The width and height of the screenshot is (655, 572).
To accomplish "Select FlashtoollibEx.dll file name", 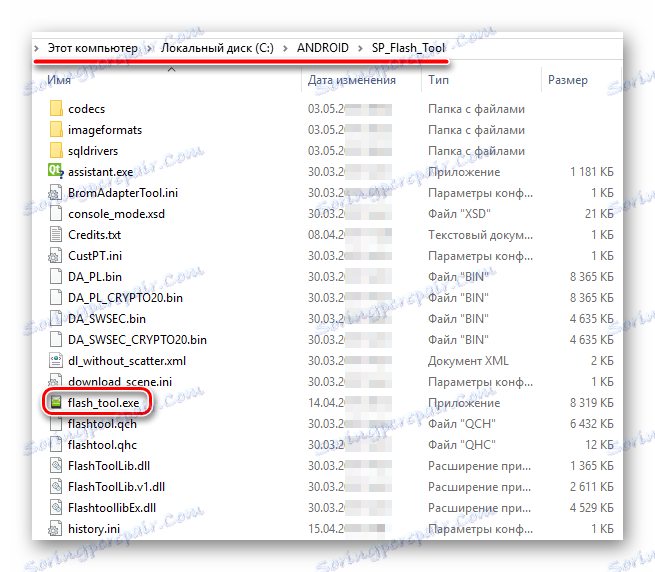I will 112,508.
